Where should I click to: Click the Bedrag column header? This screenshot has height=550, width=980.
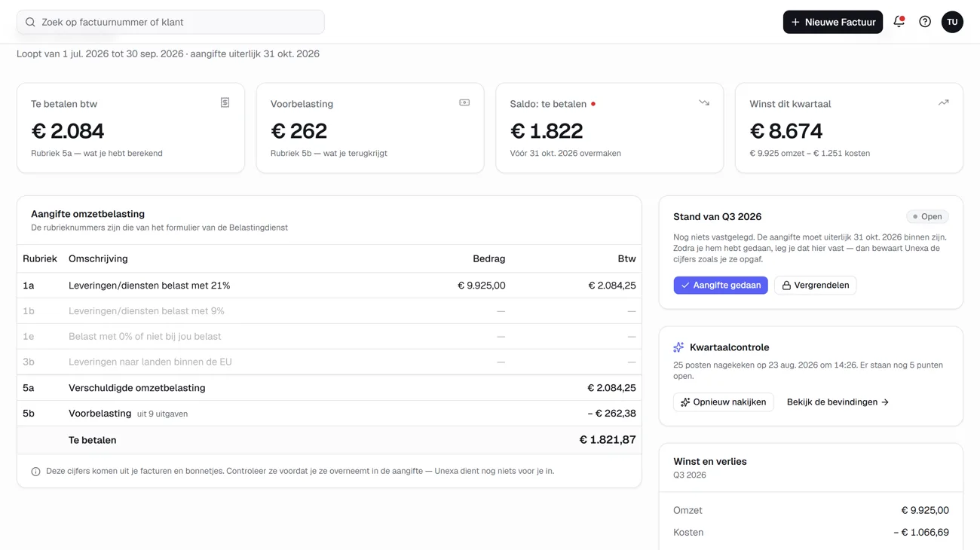(488, 258)
